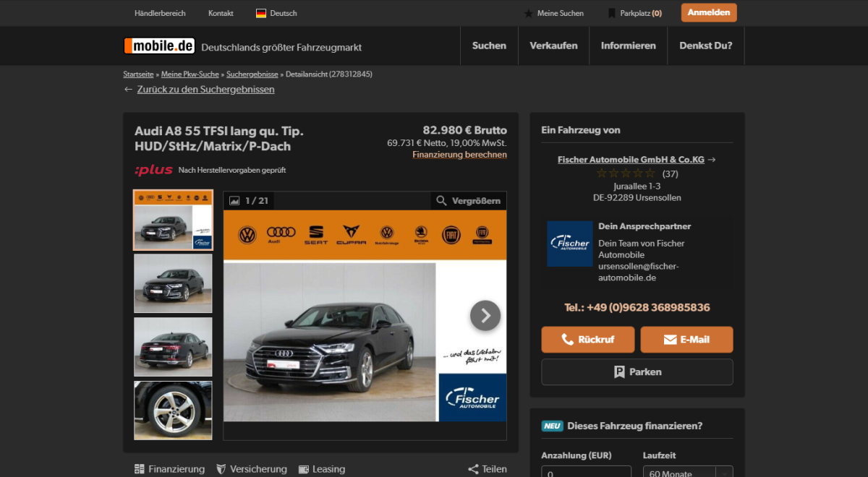Click the bookmark icon beside Parkplatz
Image resolution: width=868 pixels, height=477 pixels.
pyautogui.click(x=612, y=13)
